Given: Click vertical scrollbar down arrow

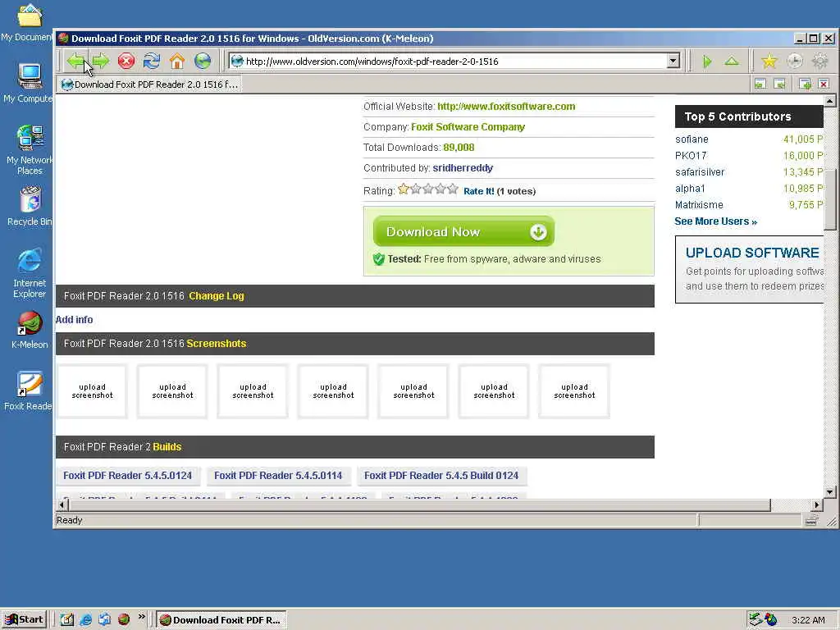Looking at the screenshot, I should pyautogui.click(x=830, y=492).
